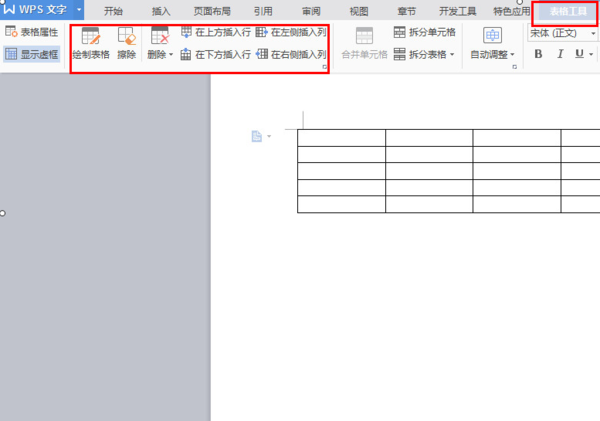
Task: Click 拆分单元格 split cells
Action: tap(425, 32)
